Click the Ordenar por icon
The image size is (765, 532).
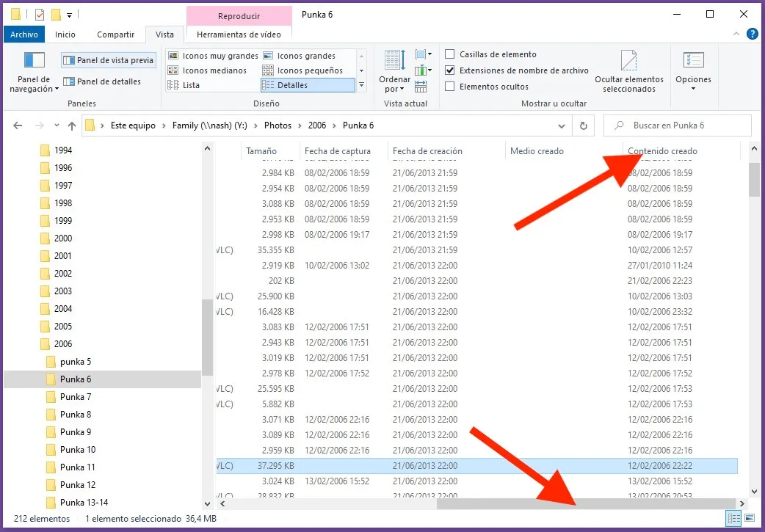(x=394, y=61)
